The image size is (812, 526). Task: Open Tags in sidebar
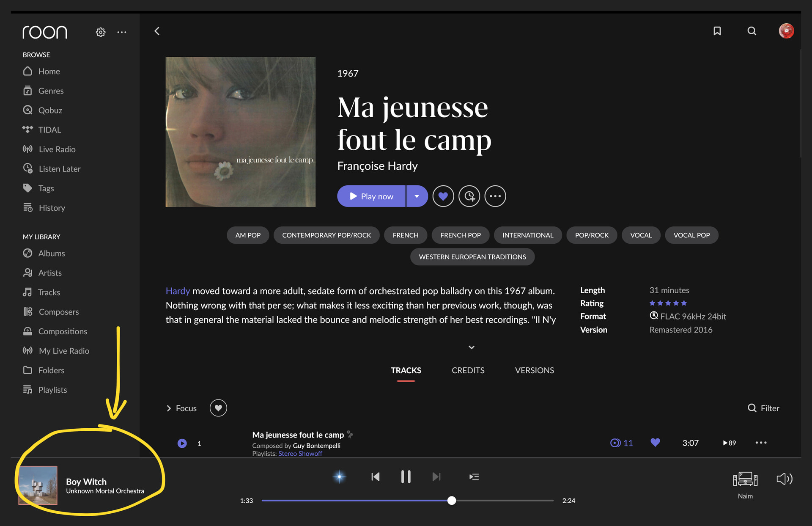tap(38, 188)
